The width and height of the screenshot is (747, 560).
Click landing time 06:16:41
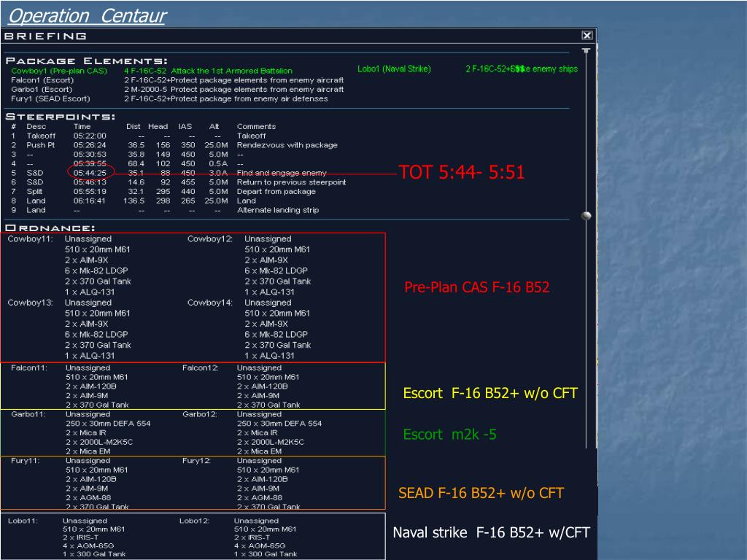coord(90,201)
